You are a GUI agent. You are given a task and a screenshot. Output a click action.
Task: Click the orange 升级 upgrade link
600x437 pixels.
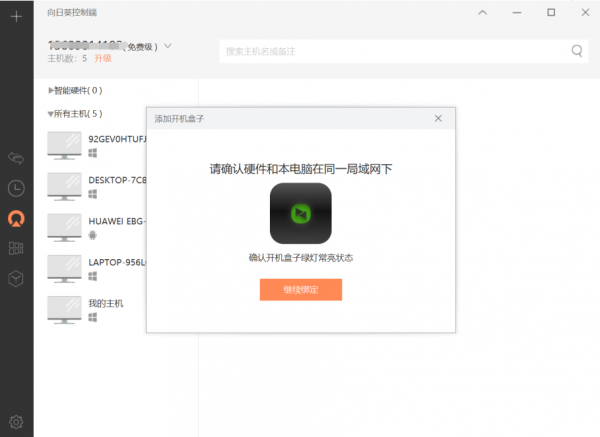click(103, 58)
